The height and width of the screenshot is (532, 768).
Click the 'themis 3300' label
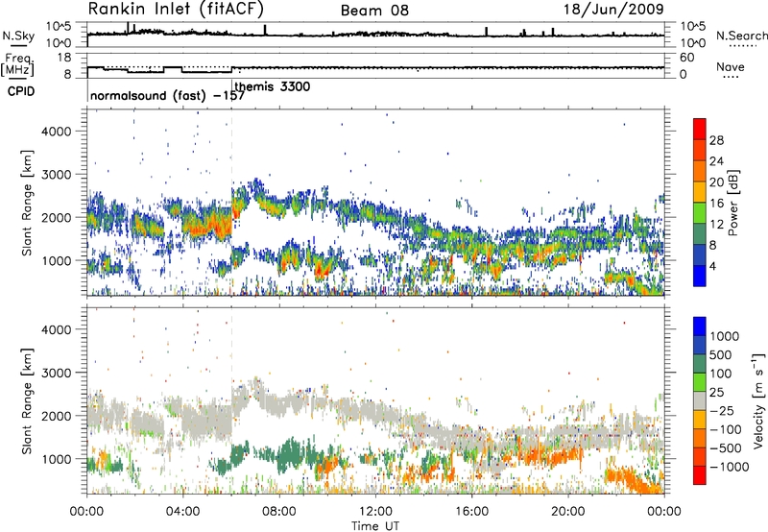273,86
